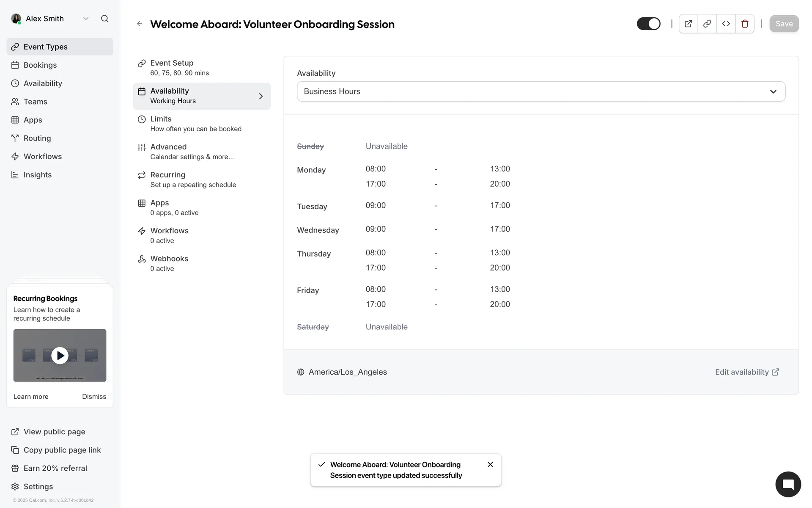Play the Recurring Bookings video
Viewport: 812px width, 508px height.
tap(60, 356)
